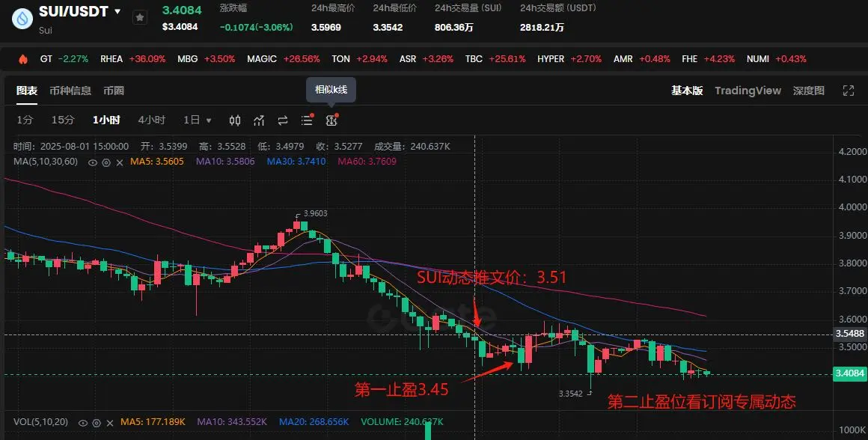This screenshot has height=440, width=868.
Task: Select the 1小时 interval
Action: 106,120
